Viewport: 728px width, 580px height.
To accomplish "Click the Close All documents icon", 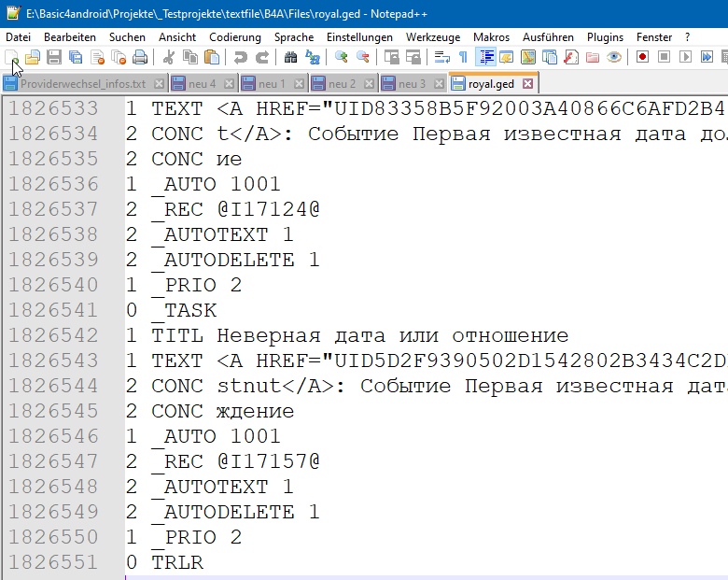I will (119, 57).
